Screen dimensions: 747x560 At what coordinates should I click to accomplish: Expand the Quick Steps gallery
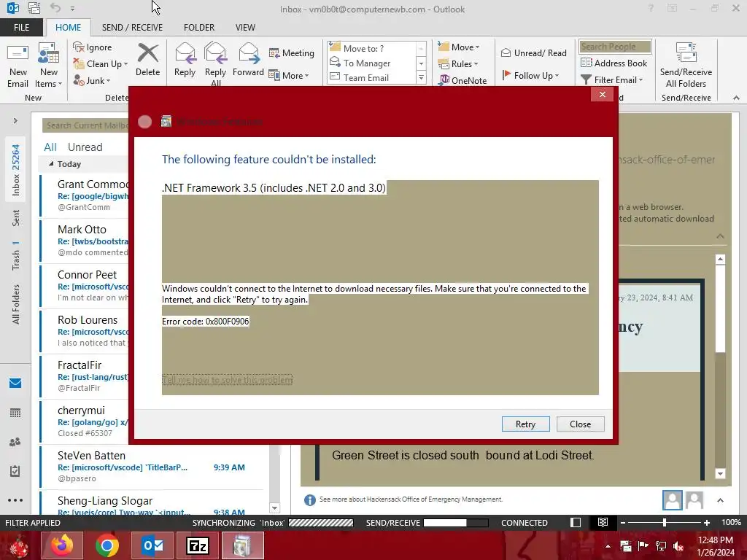(x=421, y=77)
